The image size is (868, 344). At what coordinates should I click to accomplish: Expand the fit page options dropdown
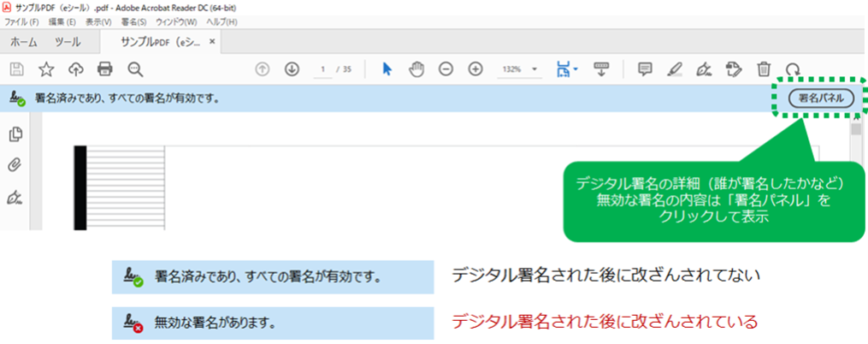click(x=576, y=69)
